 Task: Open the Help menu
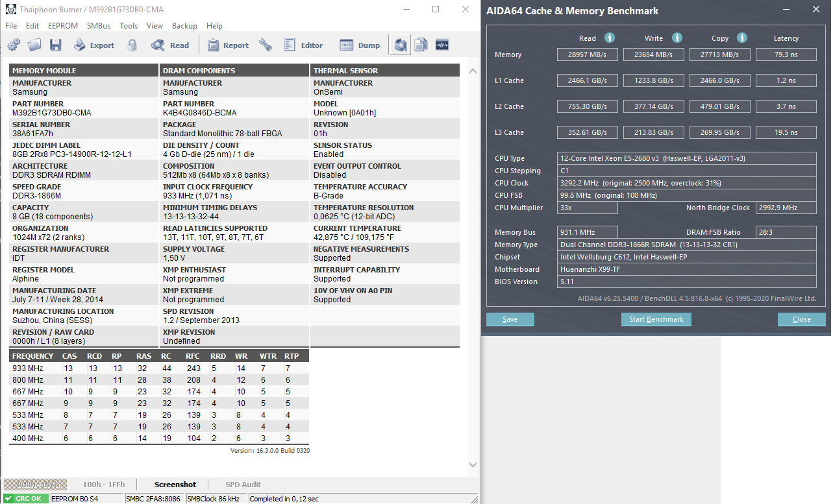pos(214,26)
